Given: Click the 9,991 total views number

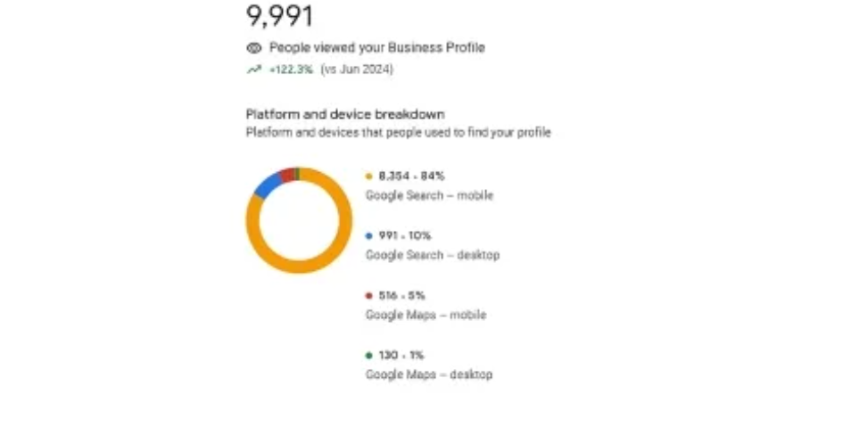Looking at the screenshot, I should [279, 16].
